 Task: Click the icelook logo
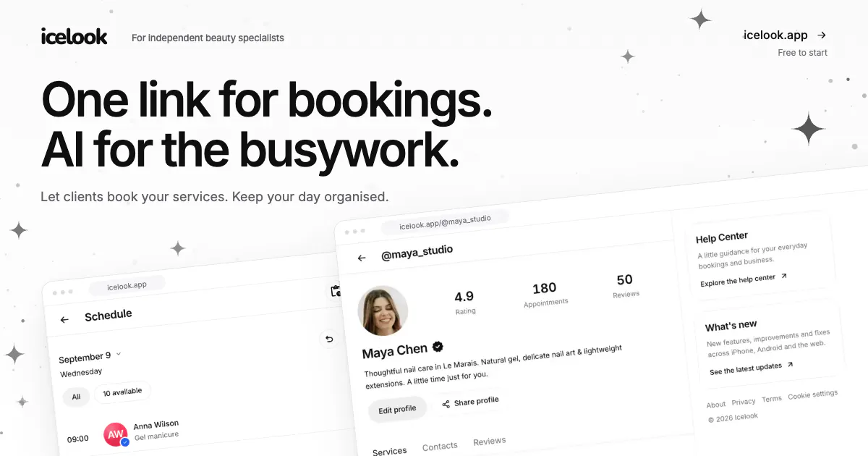click(x=75, y=36)
